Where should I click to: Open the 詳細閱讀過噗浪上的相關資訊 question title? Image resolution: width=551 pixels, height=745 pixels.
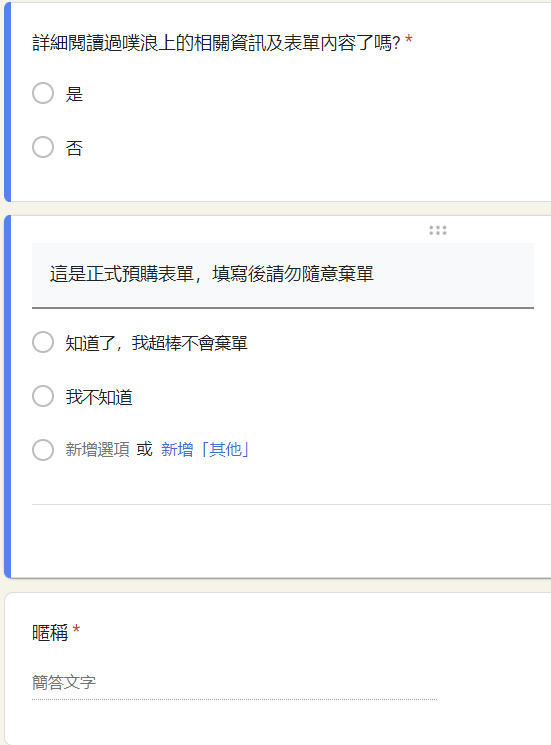click(x=216, y=43)
